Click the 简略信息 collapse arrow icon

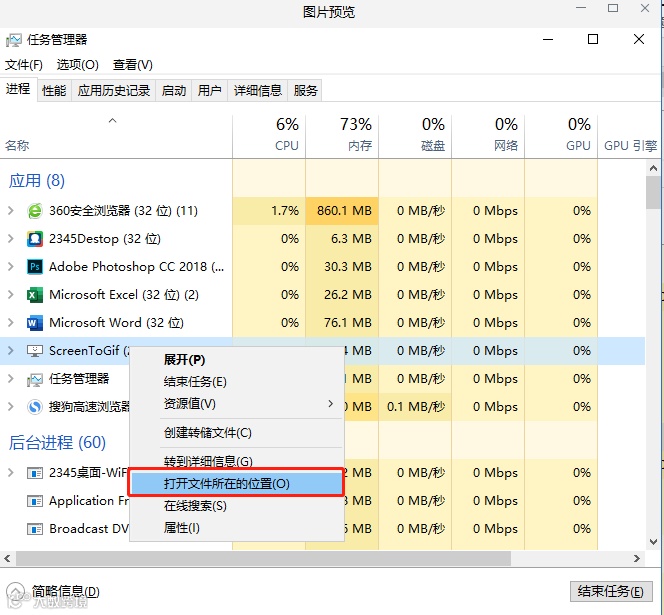tap(16, 591)
